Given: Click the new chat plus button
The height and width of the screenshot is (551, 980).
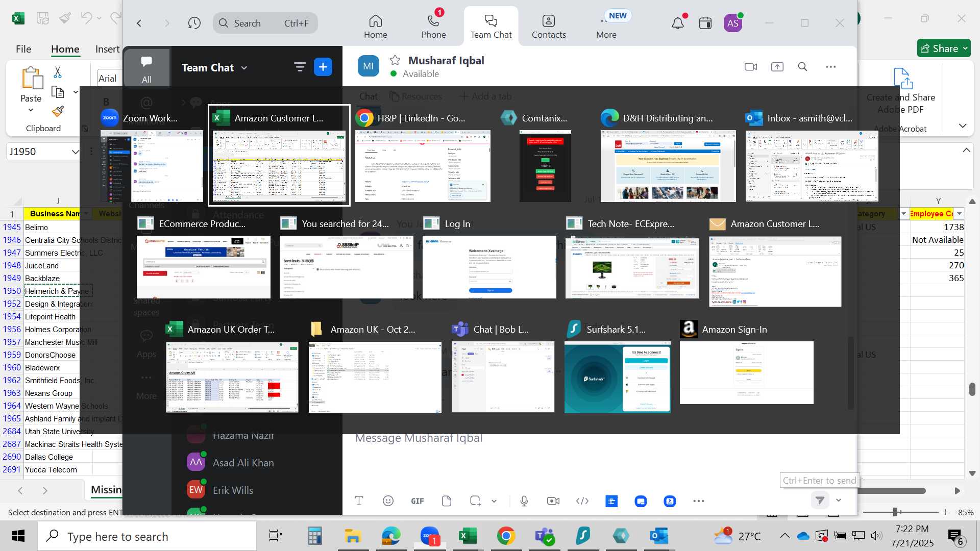Looking at the screenshot, I should (x=323, y=67).
